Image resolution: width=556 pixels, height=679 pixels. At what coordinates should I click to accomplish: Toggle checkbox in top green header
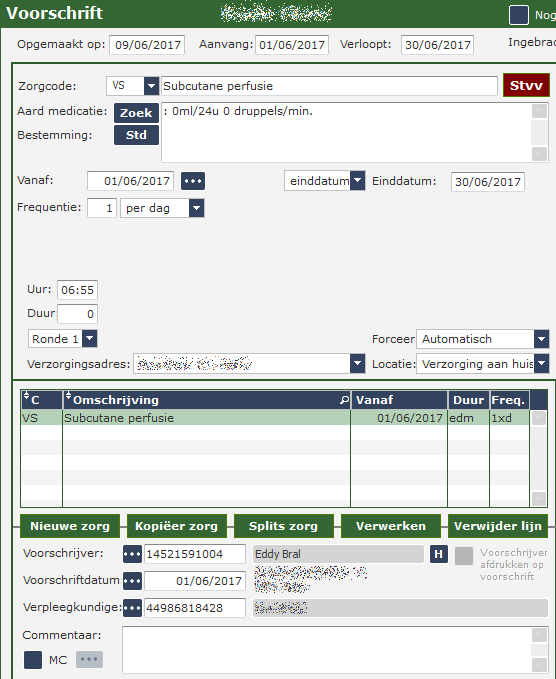click(x=519, y=15)
